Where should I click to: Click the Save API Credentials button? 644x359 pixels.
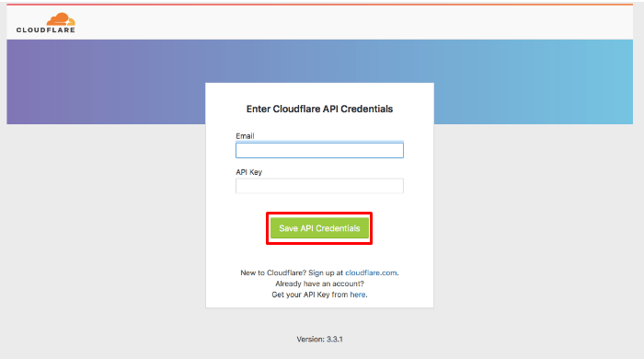(x=319, y=228)
